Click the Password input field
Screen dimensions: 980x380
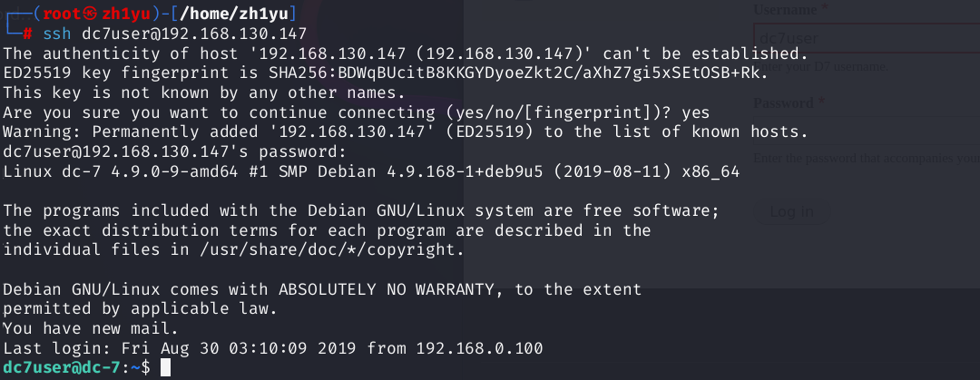(x=862, y=130)
